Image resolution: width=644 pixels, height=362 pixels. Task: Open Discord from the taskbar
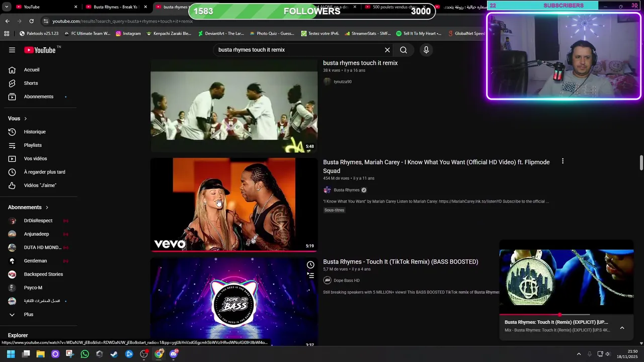pyautogui.click(x=174, y=354)
